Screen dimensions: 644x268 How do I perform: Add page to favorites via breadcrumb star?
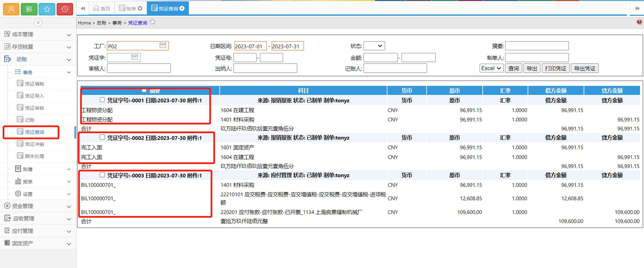(152, 22)
